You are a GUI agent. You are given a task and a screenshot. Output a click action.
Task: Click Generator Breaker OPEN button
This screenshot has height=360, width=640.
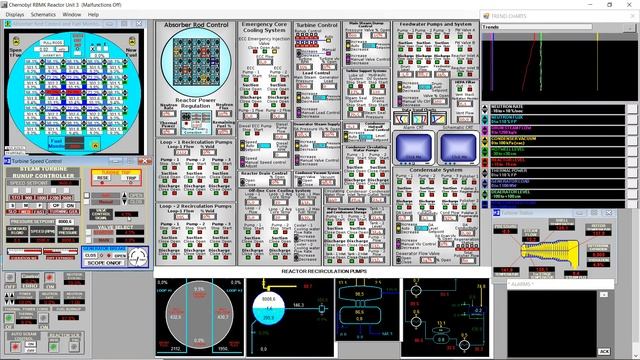coord(120,256)
